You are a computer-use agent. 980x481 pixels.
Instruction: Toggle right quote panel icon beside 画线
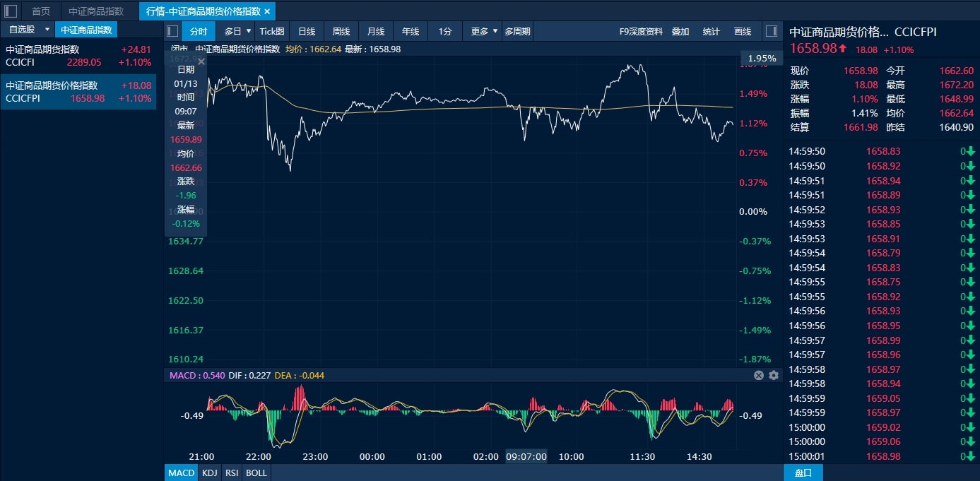tap(772, 31)
